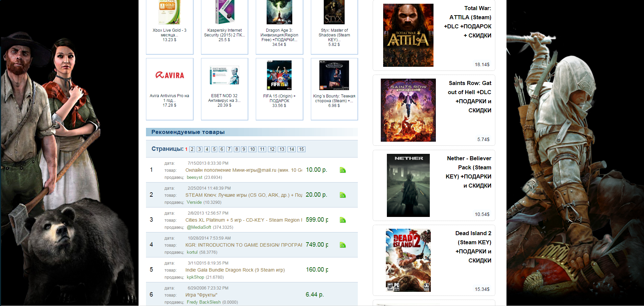Screen dimensions: 644x306
Task: Open seller Verside profile link
Action: click(x=194, y=202)
